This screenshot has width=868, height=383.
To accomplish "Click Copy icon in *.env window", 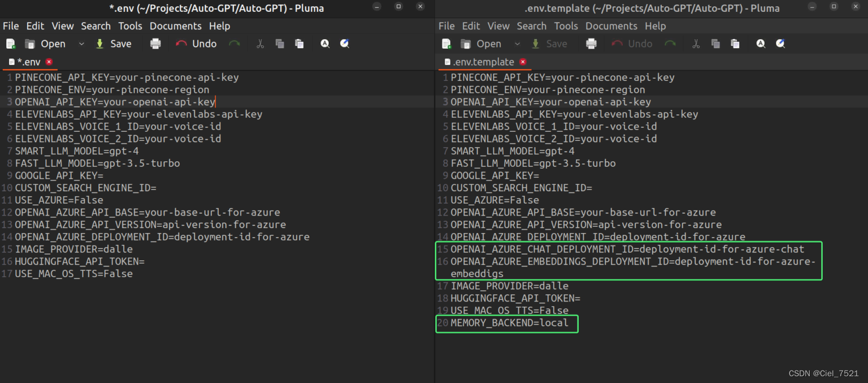I will pos(280,44).
